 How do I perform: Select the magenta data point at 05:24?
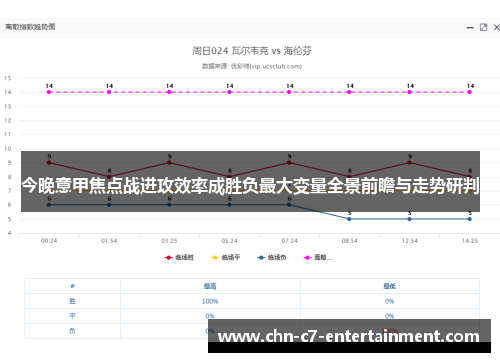229,92
